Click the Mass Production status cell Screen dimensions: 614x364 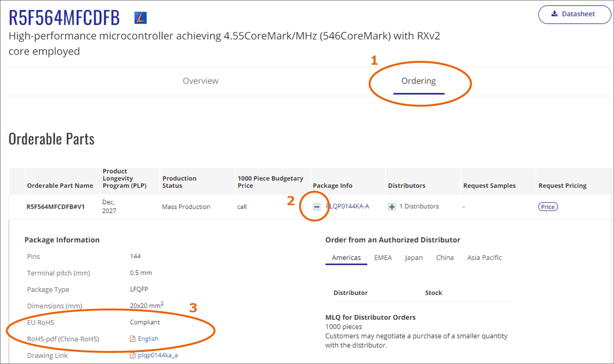pyautogui.click(x=186, y=207)
